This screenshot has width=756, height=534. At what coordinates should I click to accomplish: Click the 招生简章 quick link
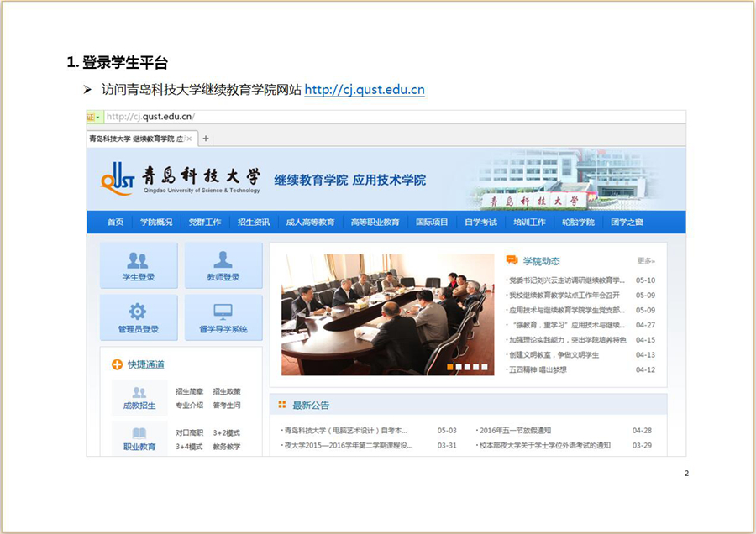click(x=189, y=391)
